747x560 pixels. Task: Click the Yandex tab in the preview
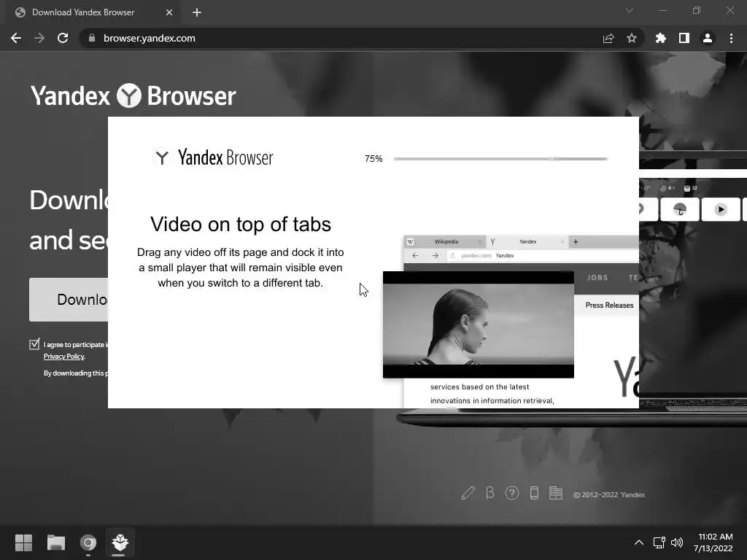[527, 242]
